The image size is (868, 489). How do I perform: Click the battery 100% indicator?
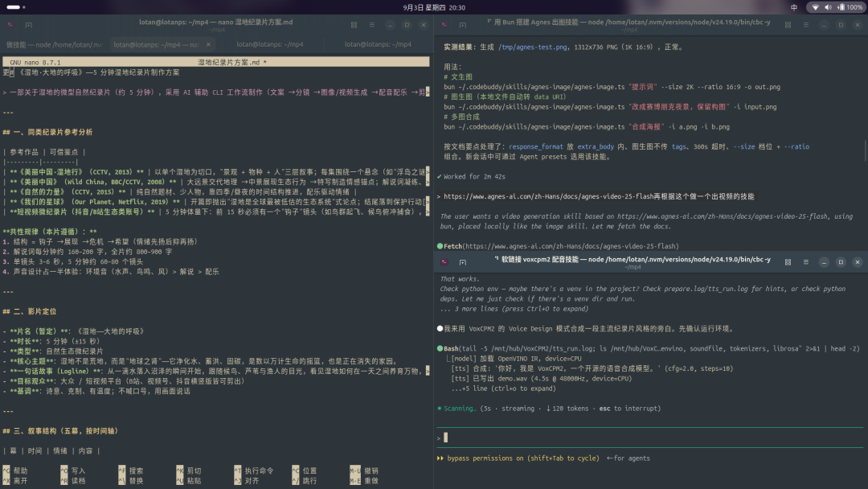click(x=850, y=7)
